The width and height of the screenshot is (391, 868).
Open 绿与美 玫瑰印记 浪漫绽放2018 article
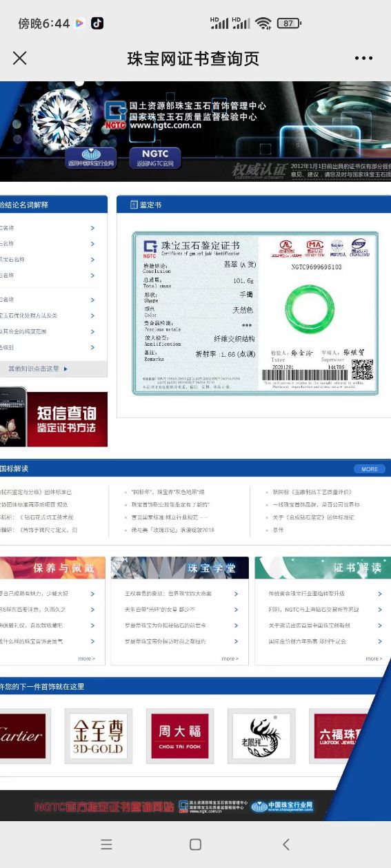[173, 530]
